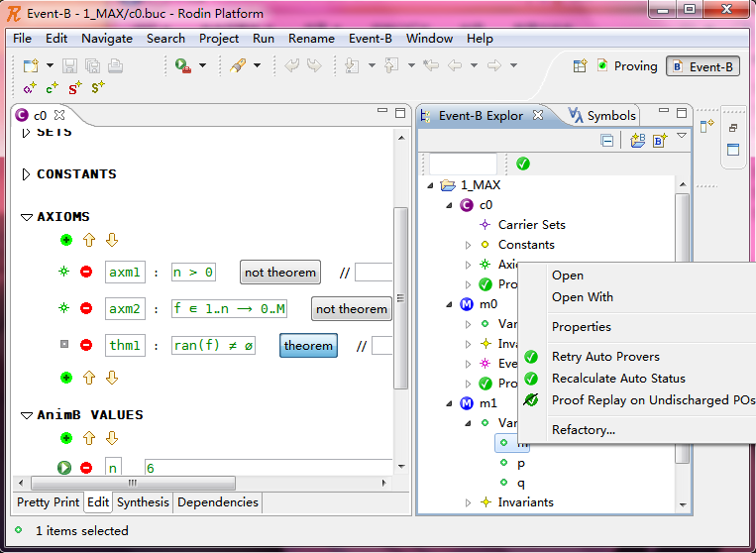Click the Open Perspective icon

click(x=580, y=66)
